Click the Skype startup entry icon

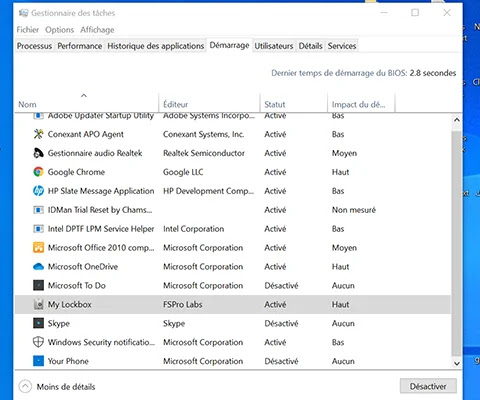[x=38, y=323]
